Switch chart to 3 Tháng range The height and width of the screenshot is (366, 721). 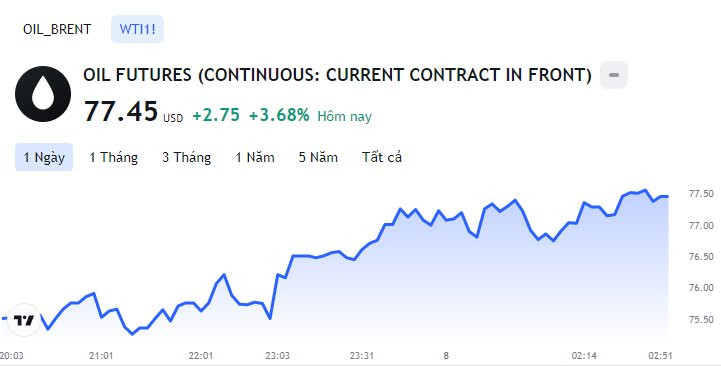click(187, 157)
